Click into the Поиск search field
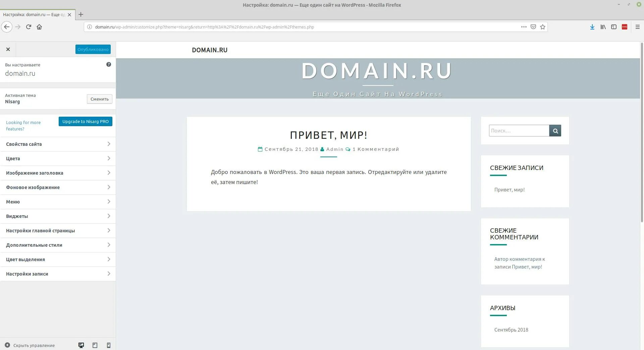Viewport: 644px width, 350px height. coord(519,131)
